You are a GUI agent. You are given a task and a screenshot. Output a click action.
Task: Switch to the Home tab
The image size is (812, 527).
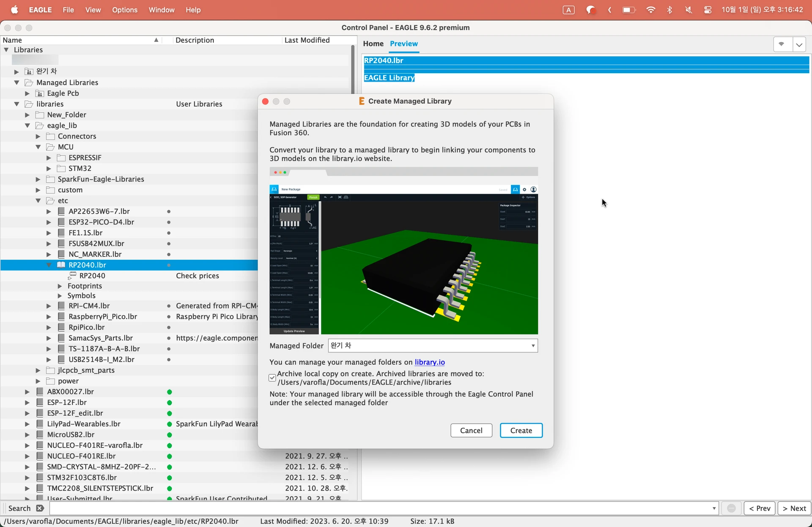pyautogui.click(x=373, y=44)
